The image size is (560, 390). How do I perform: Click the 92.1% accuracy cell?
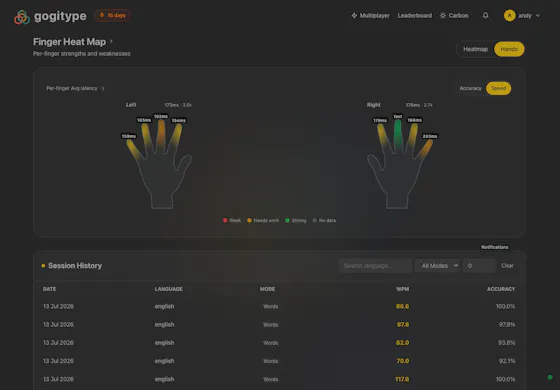point(507,361)
